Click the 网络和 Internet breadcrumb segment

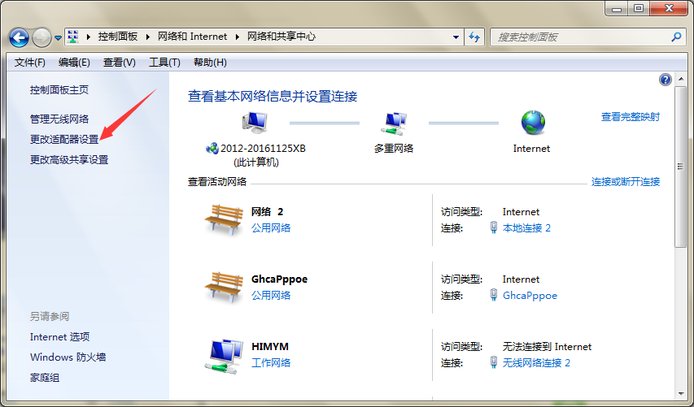[192, 37]
